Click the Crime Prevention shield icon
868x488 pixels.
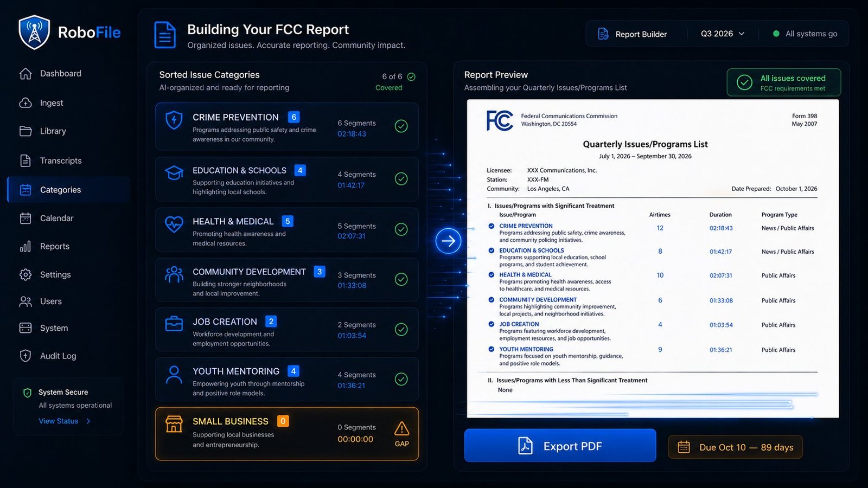coord(174,120)
